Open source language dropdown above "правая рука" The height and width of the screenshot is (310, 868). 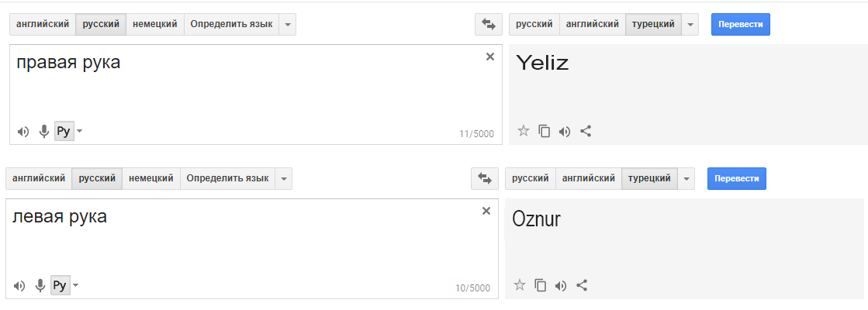(x=287, y=24)
